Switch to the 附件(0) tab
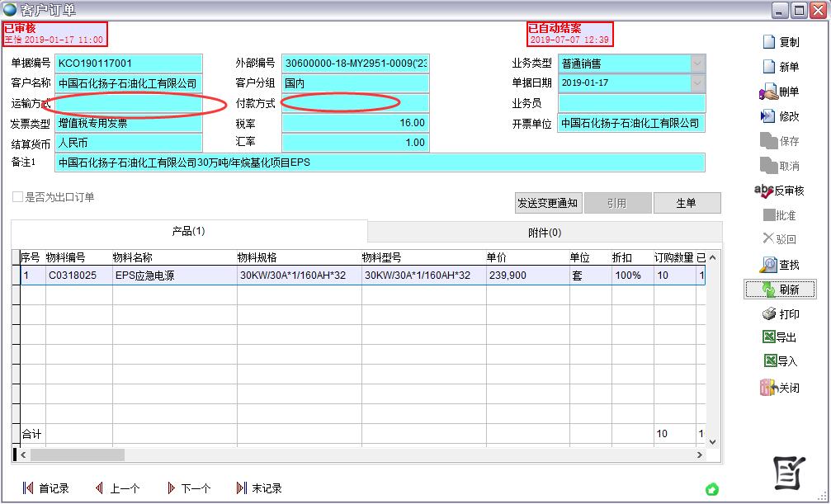Viewport: 831px width, 504px height. [x=545, y=230]
